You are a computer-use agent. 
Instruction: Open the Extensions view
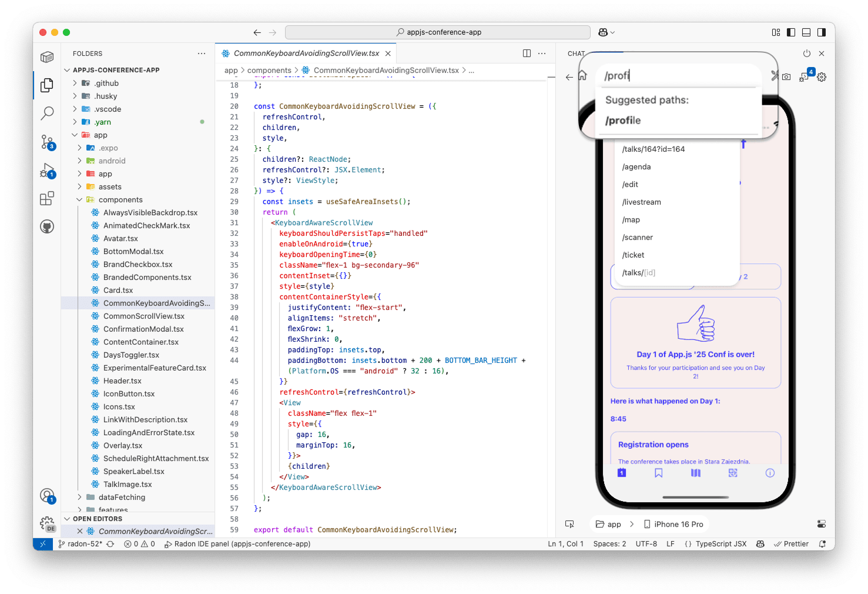[47, 199]
